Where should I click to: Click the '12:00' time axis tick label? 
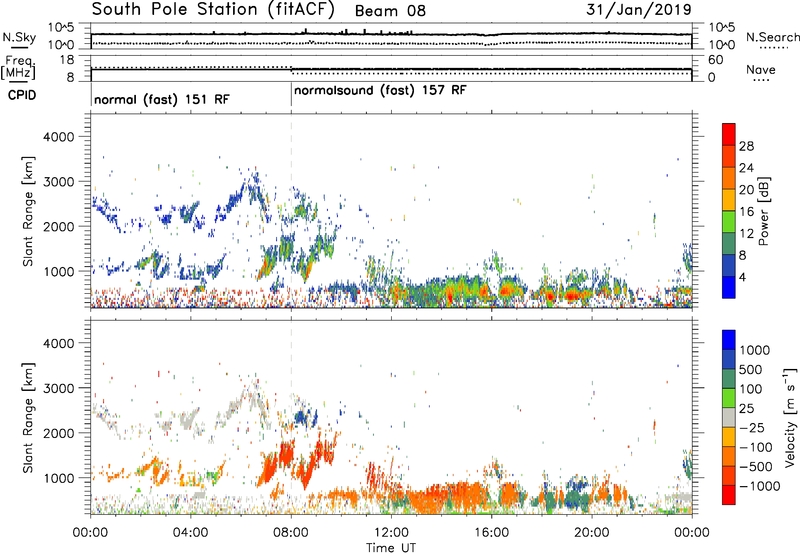coord(391,533)
